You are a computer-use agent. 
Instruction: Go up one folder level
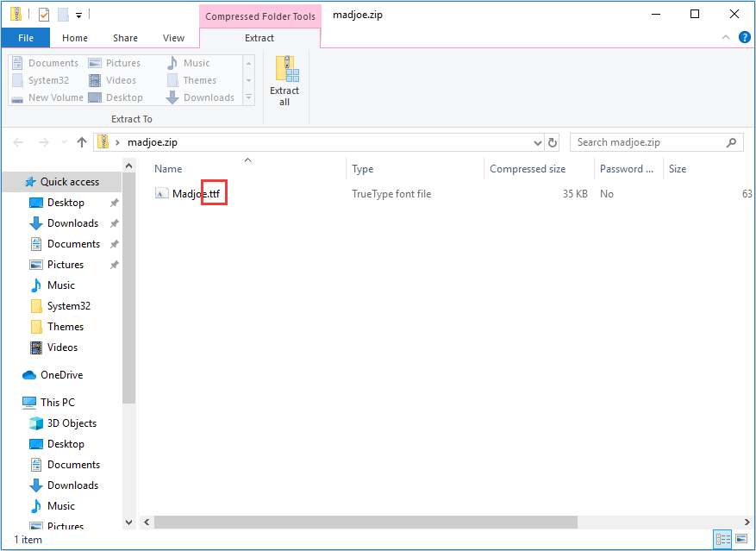82,142
